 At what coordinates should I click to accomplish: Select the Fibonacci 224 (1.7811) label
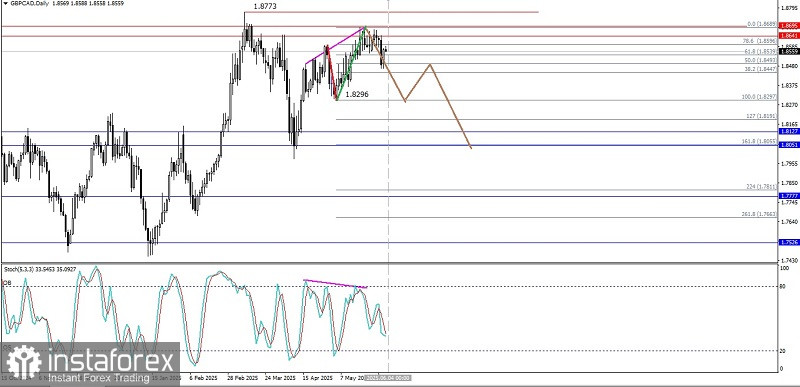761,187
